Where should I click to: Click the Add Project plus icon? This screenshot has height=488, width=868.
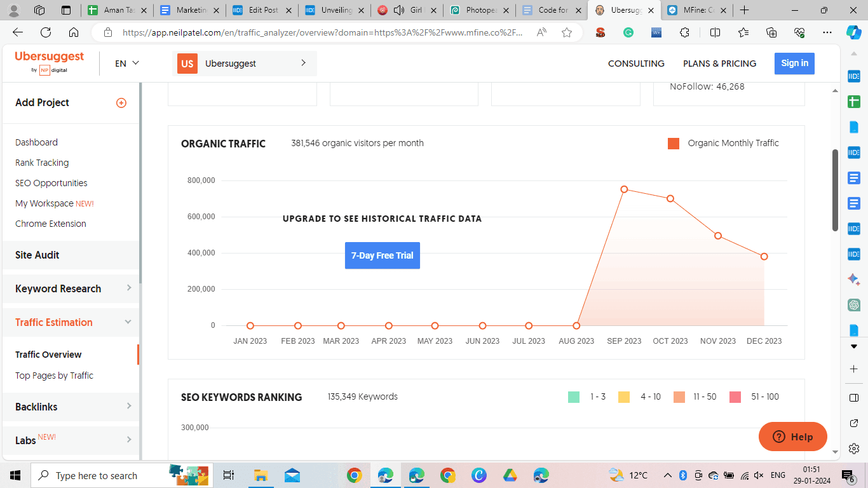pyautogui.click(x=121, y=102)
